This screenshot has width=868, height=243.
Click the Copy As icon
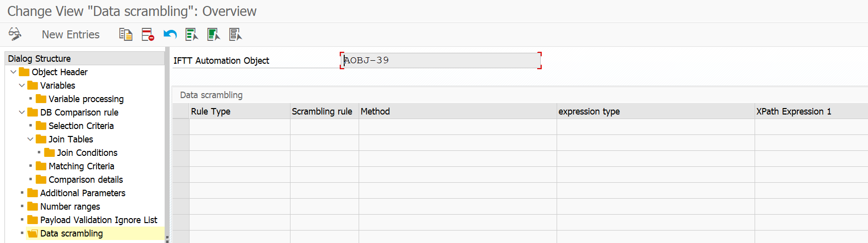click(x=125, y=34)
